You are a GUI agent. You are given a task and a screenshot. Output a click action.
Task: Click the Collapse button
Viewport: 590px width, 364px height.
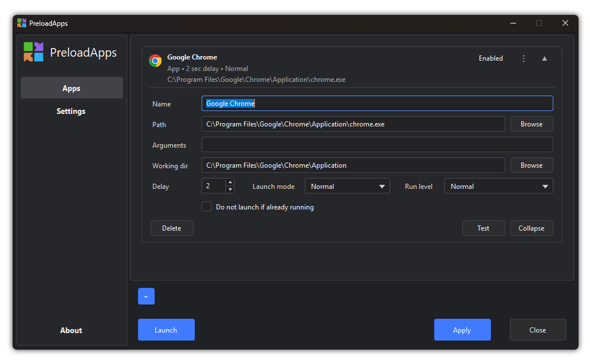pyautogui.click(x=532, y=228)
